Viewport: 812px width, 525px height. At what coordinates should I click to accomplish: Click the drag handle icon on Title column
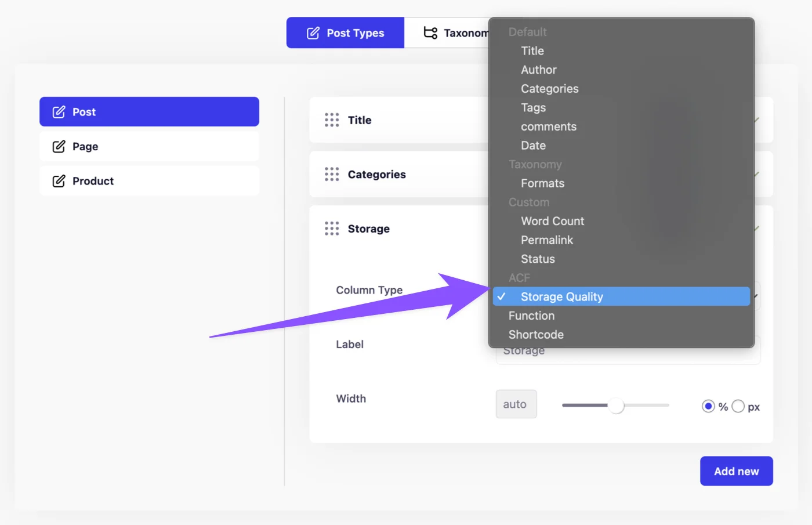coord(332,120)
